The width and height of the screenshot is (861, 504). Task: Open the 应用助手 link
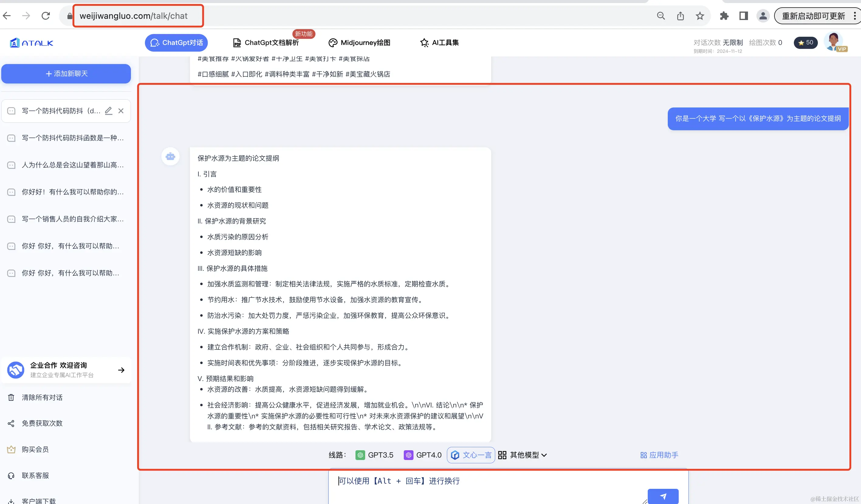click(x=659, y=455)
